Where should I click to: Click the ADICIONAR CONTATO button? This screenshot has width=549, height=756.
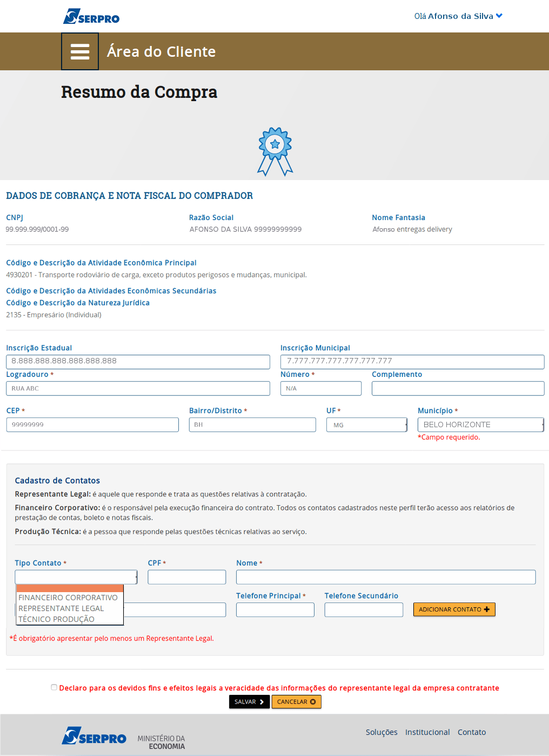(x=454, y=609)
